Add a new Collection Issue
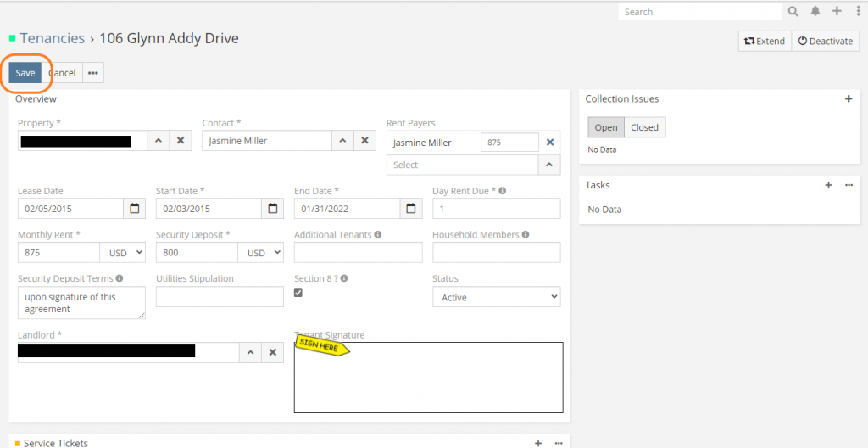The width and height of the screenshot is (868, 448). 849,99
